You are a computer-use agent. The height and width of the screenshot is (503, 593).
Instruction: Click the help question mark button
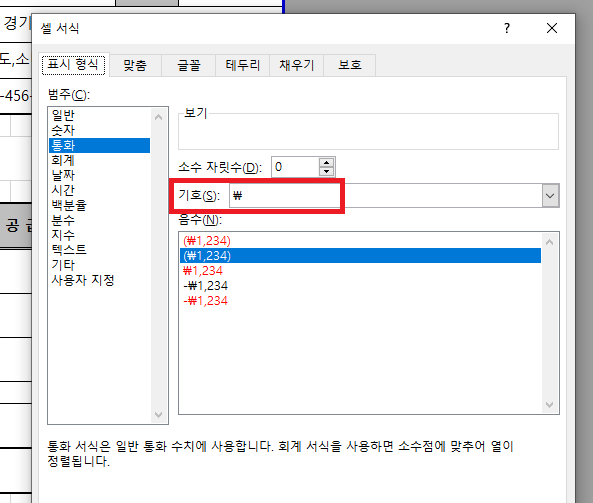pos(507,28)
